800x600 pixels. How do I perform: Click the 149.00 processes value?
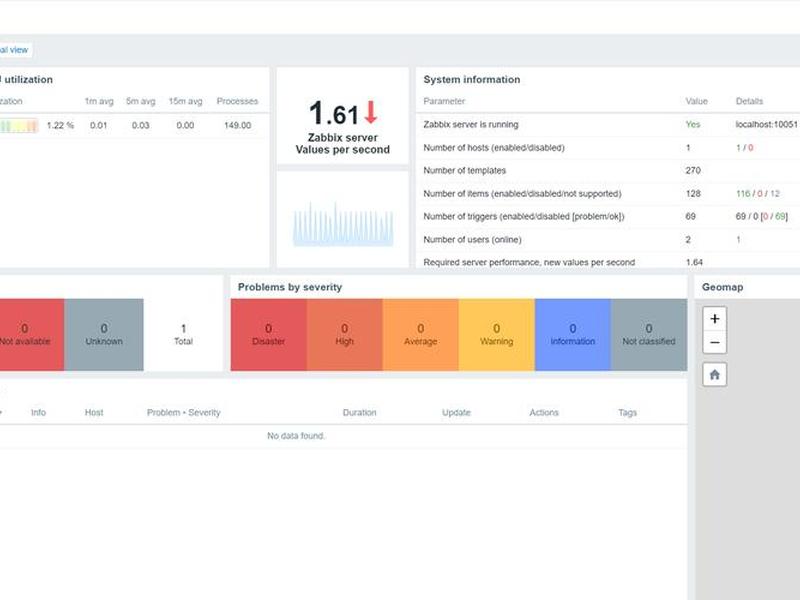click(x=237, y=126)
